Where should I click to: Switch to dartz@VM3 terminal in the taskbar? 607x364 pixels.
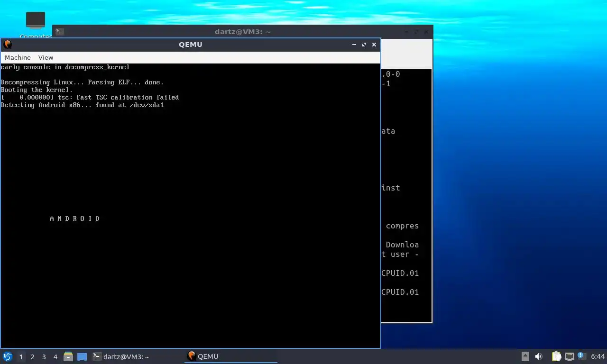[x=137, y=356]
